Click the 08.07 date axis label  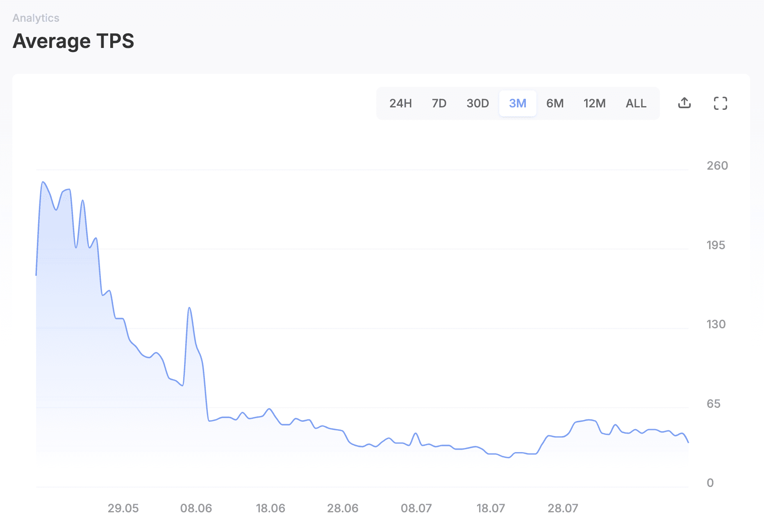click(416, 508)
